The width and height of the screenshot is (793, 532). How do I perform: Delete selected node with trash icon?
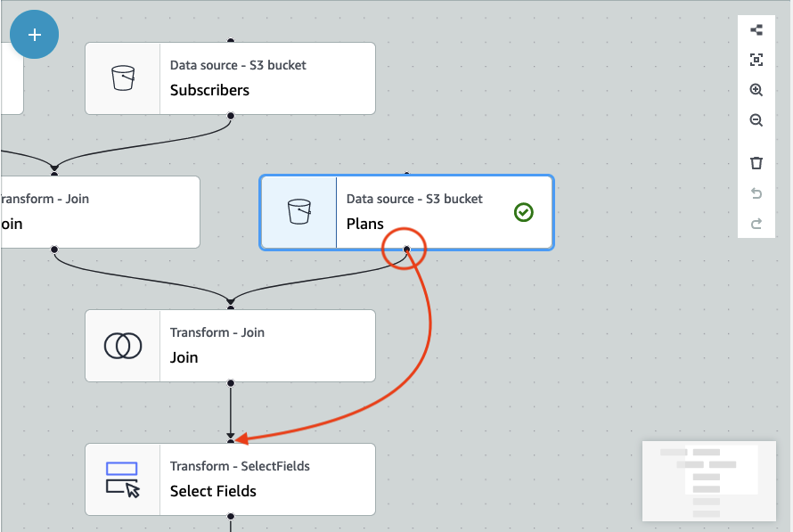pos(756,163)
